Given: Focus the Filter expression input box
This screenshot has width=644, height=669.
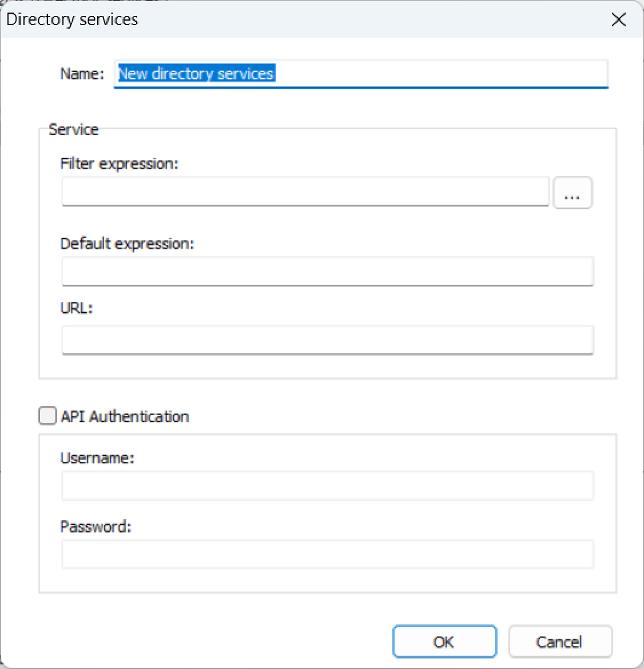Looking at the screenshot, I should 305,192.
